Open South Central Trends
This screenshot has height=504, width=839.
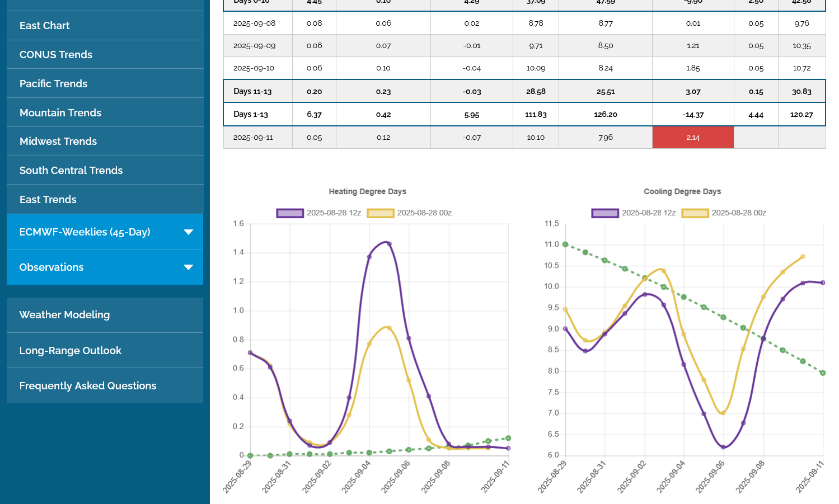71,171
